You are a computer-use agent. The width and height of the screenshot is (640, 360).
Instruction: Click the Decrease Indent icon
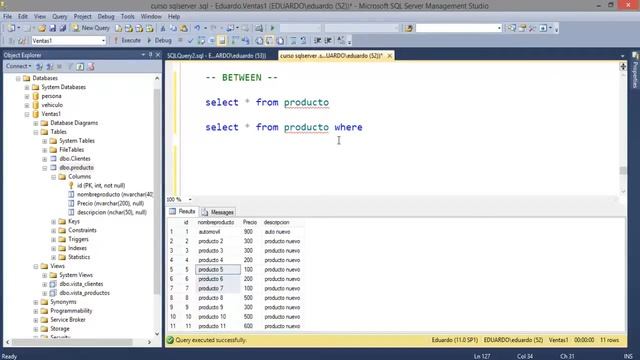pyautogui.click(x=318, y=40)
